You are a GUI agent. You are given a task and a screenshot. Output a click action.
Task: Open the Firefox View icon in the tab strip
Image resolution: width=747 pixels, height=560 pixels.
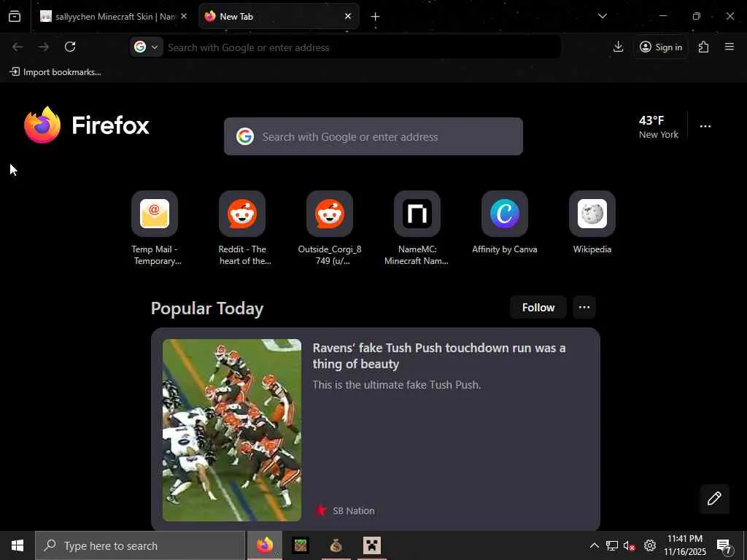point(15,17)
